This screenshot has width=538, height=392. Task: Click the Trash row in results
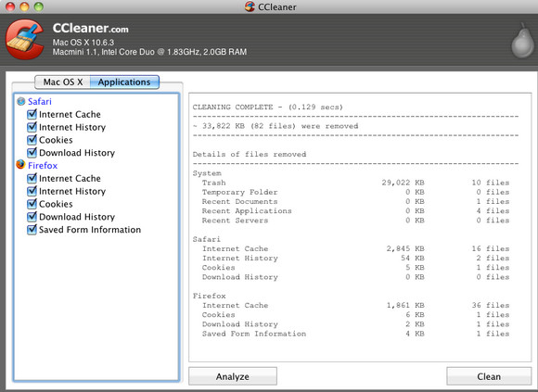tap(355, 183)
